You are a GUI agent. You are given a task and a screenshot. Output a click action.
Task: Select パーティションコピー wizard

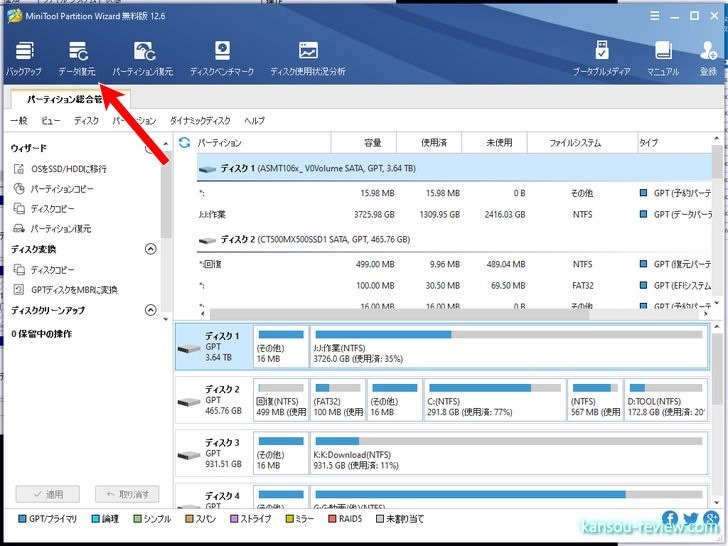[54, 189]
